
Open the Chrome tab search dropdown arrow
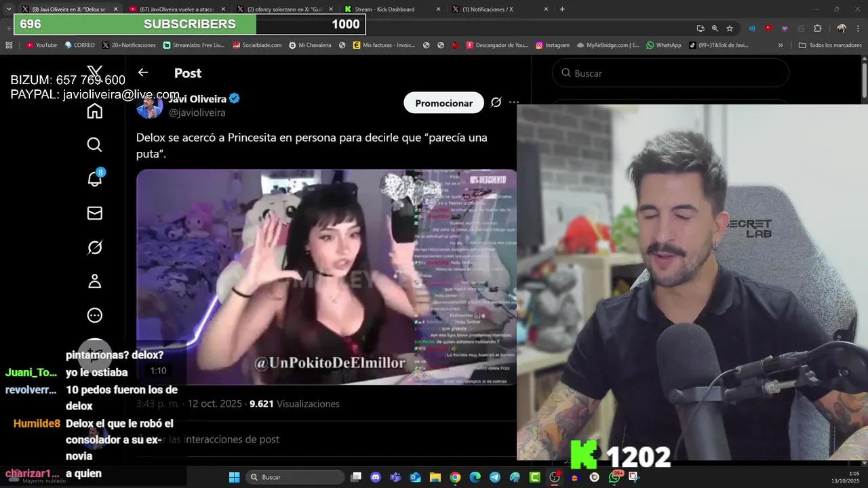[9, 9]
